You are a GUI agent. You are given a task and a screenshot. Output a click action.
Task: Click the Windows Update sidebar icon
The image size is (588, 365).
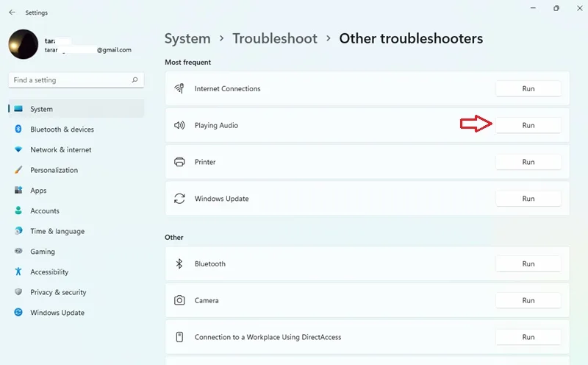point(18,312)
